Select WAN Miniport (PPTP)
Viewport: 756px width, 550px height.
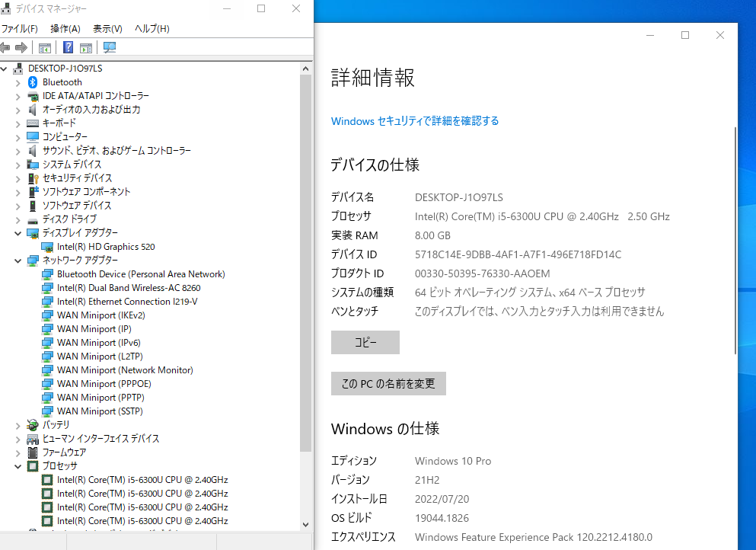[x=100, y=398]
